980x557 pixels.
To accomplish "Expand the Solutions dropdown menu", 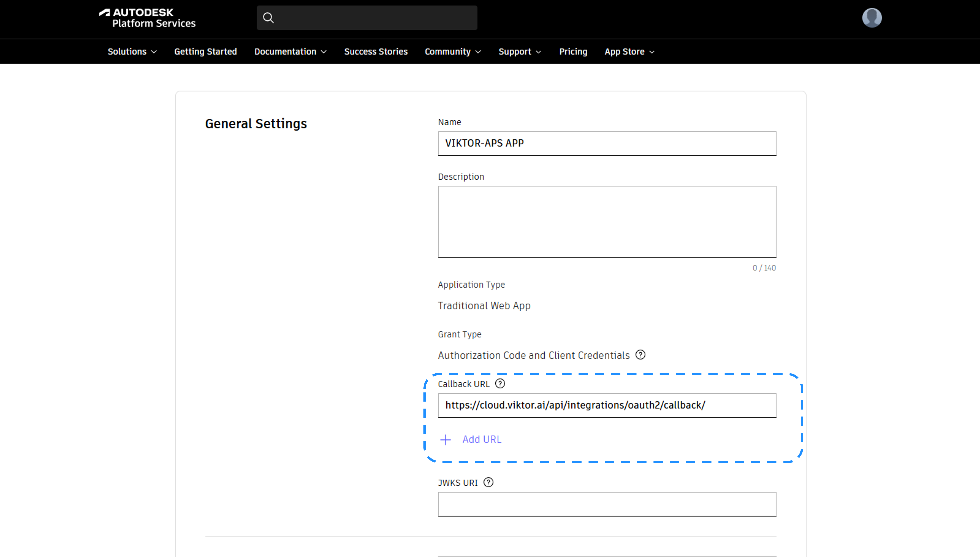I will coord(132,52).
